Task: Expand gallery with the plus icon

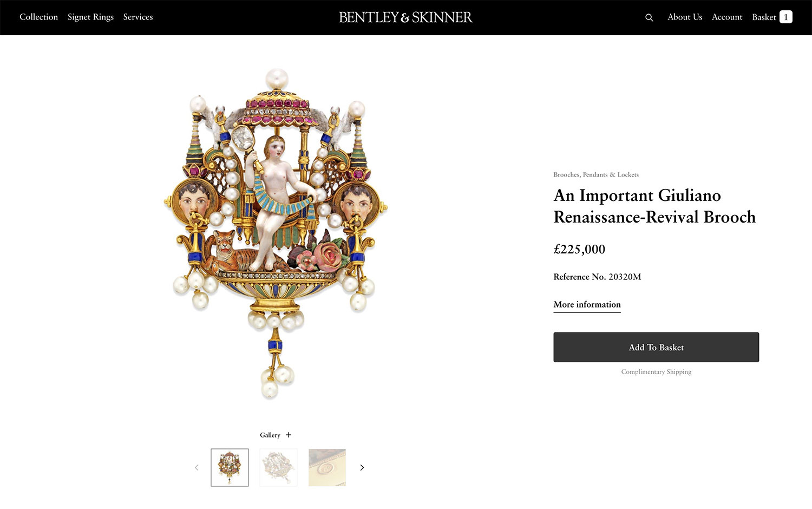Action: coord(289,435)
